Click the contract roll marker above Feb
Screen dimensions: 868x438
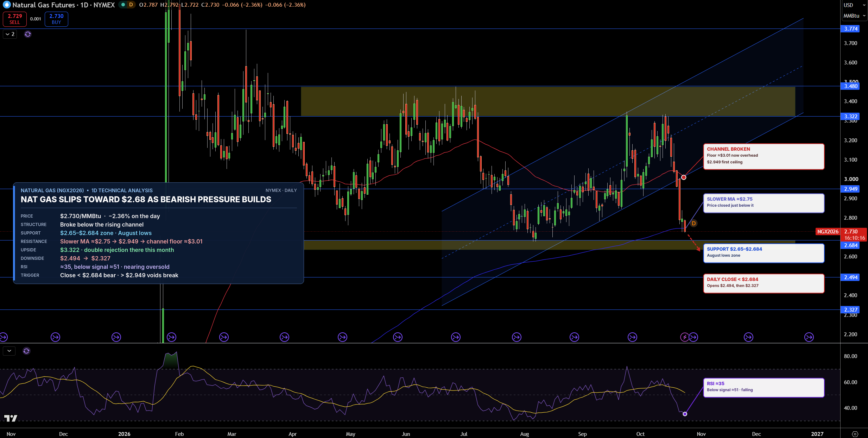[x=171, y=337]
